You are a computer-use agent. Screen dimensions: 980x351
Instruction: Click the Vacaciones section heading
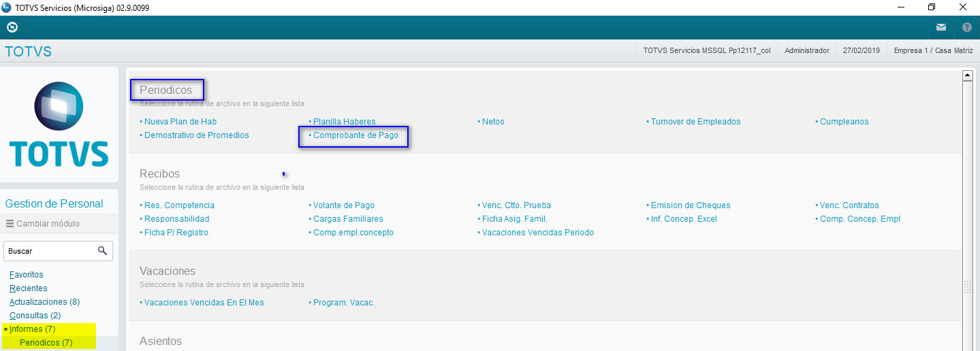click(168, 271)
